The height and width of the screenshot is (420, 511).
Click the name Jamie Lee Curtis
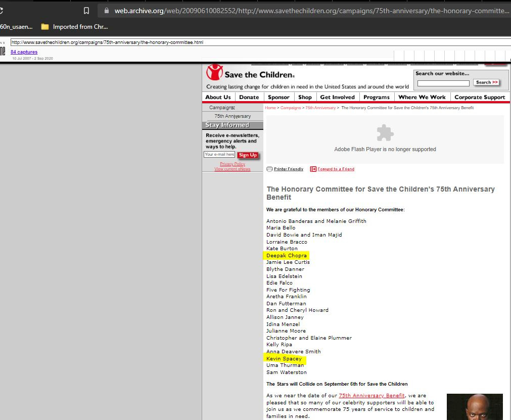coord(288,262)
